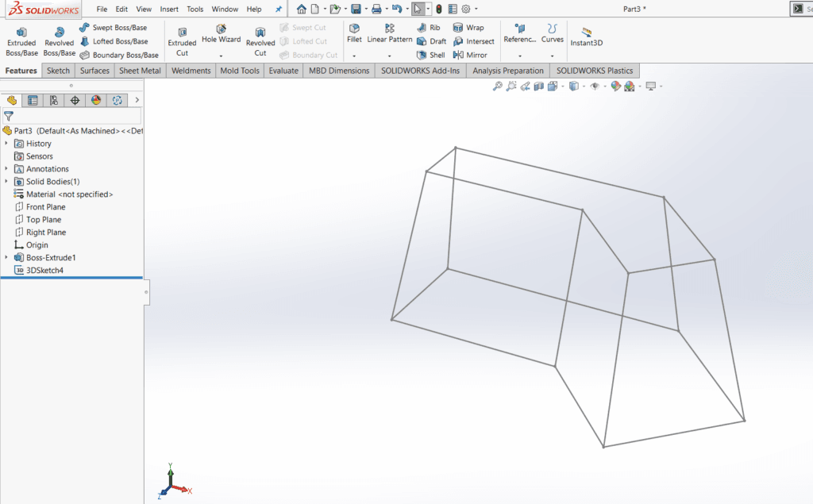This screenshot has width=813, height=504.
Task: Click the Mirror feature tool
Action: coord(470,55)
